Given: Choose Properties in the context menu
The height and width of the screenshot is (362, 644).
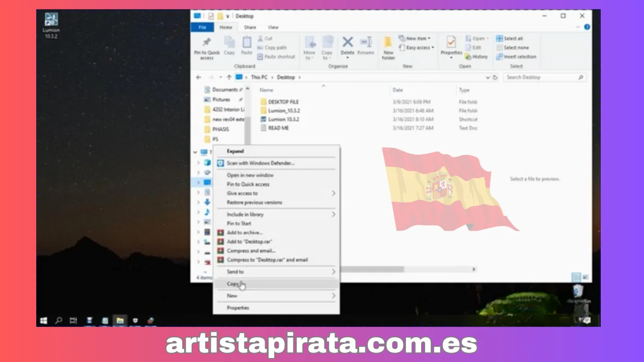Looking at the screenshot, I should tap(276, 308).
